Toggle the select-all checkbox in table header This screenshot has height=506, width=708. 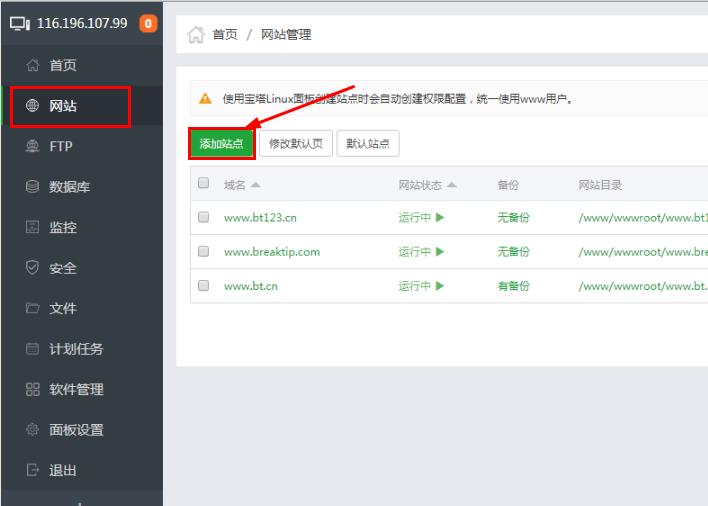coord(204,183)
